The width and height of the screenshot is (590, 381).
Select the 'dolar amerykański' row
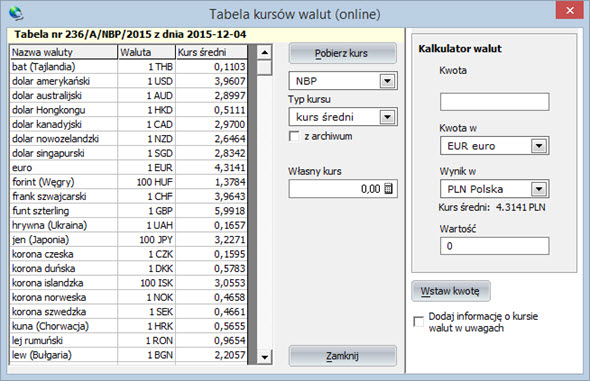point(128,81)
